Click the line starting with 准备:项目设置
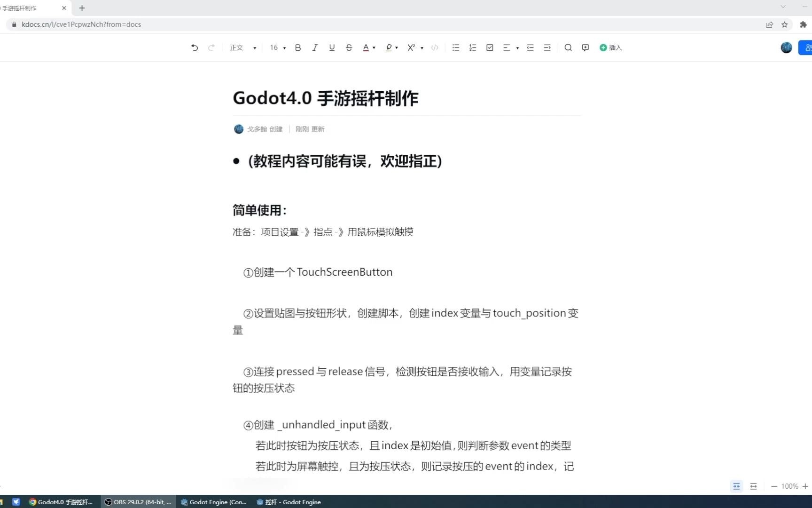 [323, 232]
